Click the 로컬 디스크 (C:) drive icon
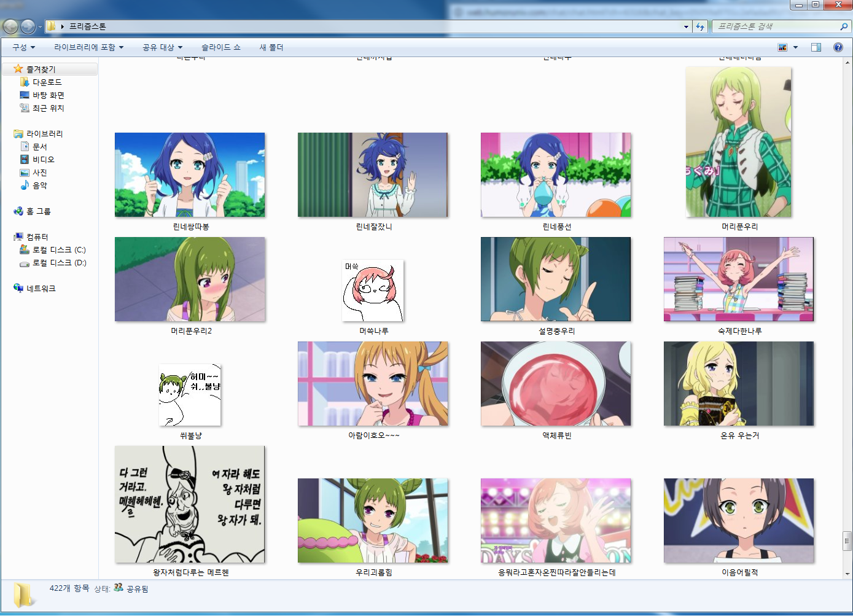The height and width of the screenshot is (616, 853). (25, 249)
